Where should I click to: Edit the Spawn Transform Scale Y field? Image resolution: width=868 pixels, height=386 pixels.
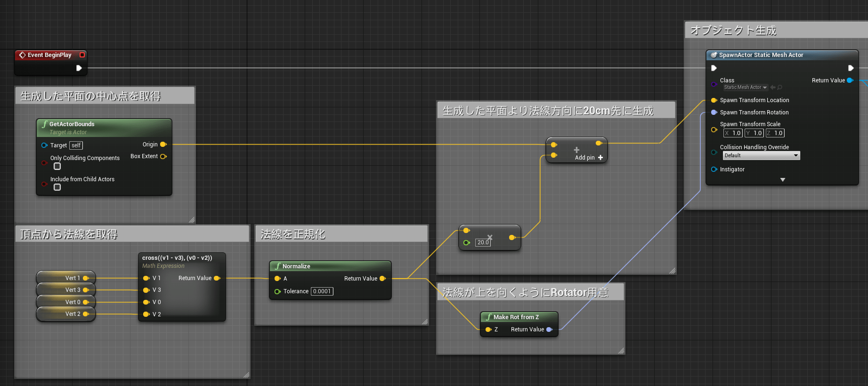coord(754,133)
